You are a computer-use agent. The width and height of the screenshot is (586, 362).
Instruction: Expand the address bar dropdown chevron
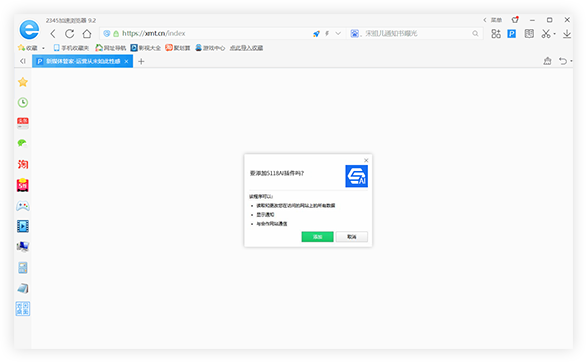tap(338, 34)
